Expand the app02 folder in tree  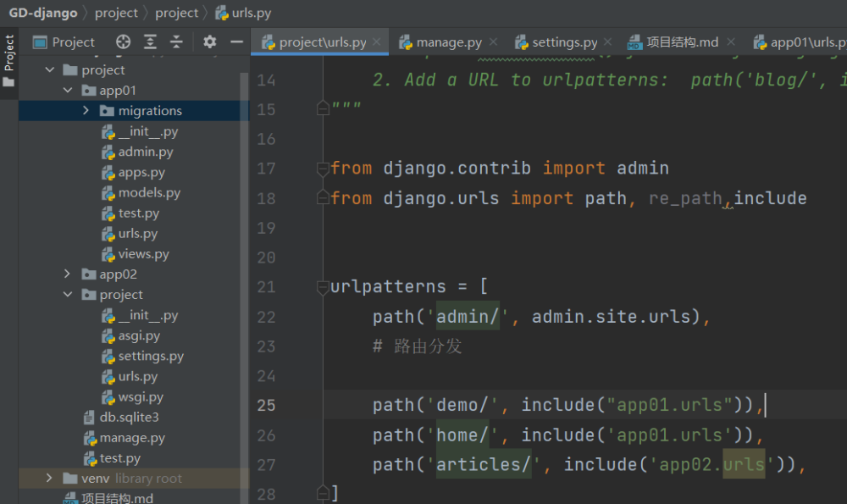click(68, 274)
